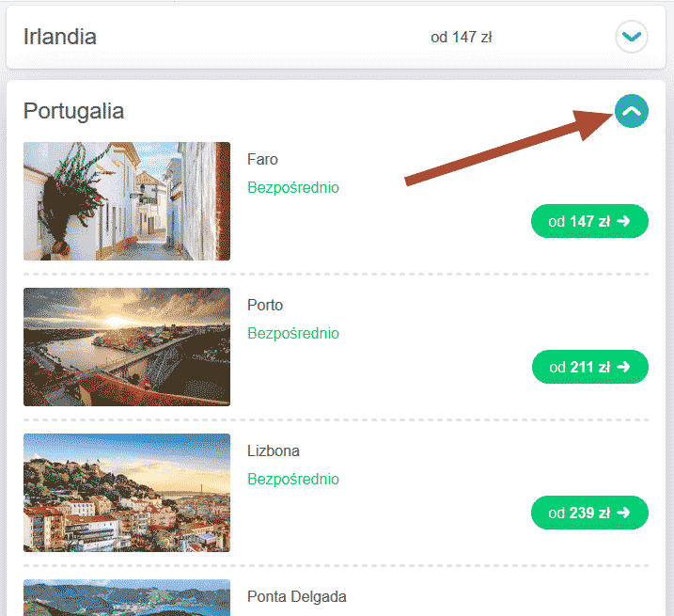Click the Lizbona 'od 239 zł' button
674x616 pixels.
[589, 513]
